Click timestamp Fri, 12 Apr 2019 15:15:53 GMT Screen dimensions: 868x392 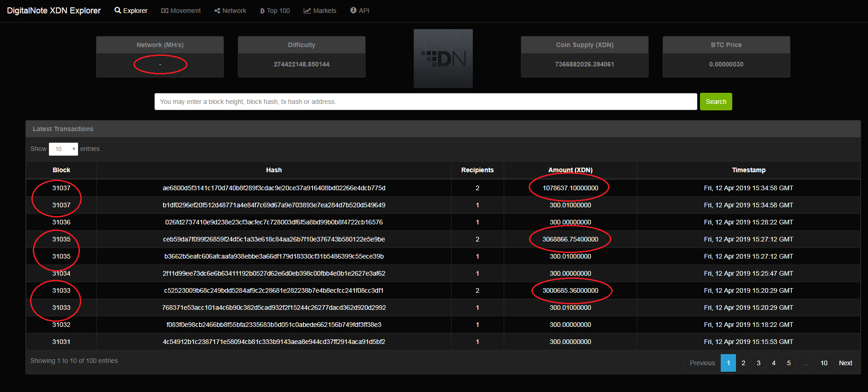748,342
